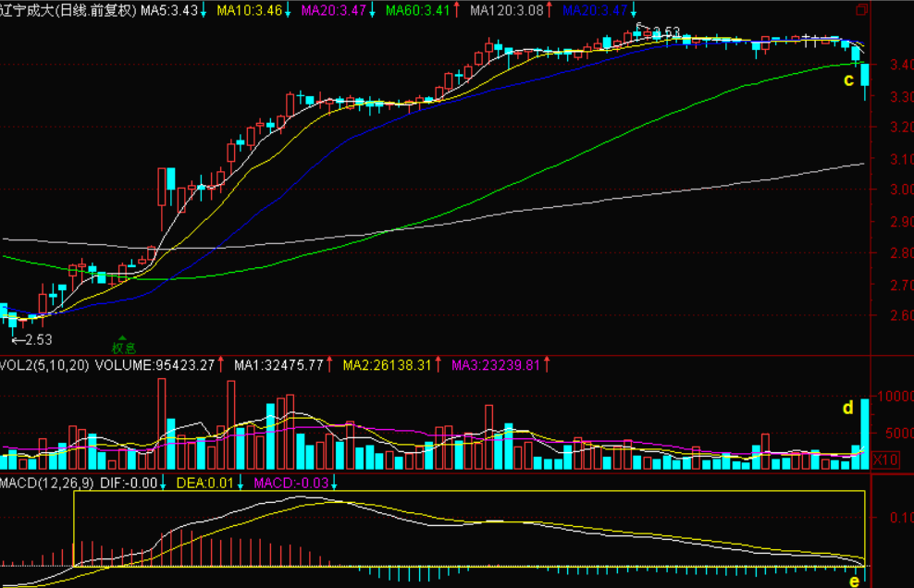Click the magenta MA3:23239.81 volume legend
The height and width of the screenshot is (588, 914).
tap(495, 365)
